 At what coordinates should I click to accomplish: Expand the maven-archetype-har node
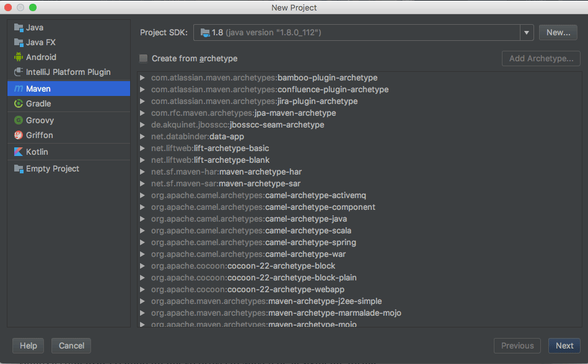pyautogui.click(x=143, y=172)
